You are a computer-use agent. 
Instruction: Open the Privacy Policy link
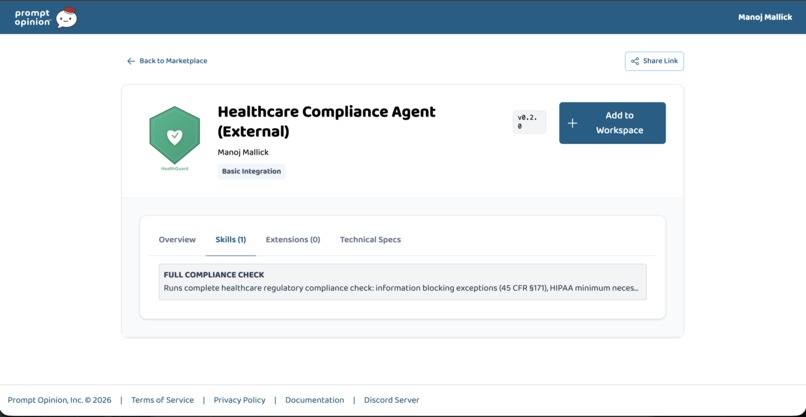click(240, 400)
